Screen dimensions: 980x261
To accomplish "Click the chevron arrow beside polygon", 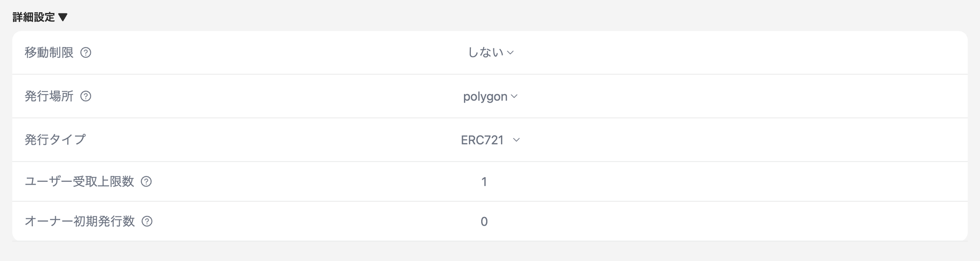I will [x=514, y=96].
